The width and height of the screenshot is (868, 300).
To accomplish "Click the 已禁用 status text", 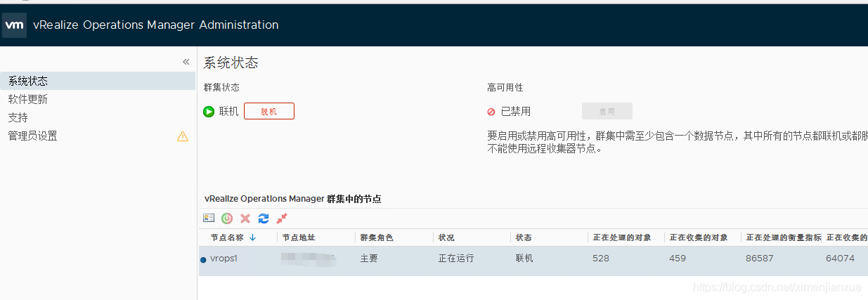I will click(516, 112).
